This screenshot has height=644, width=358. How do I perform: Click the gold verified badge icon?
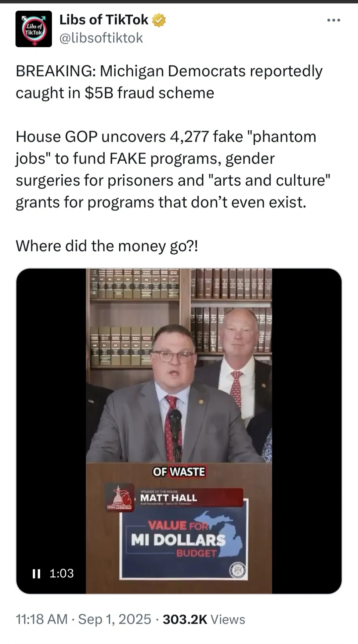tap(159, 20)
